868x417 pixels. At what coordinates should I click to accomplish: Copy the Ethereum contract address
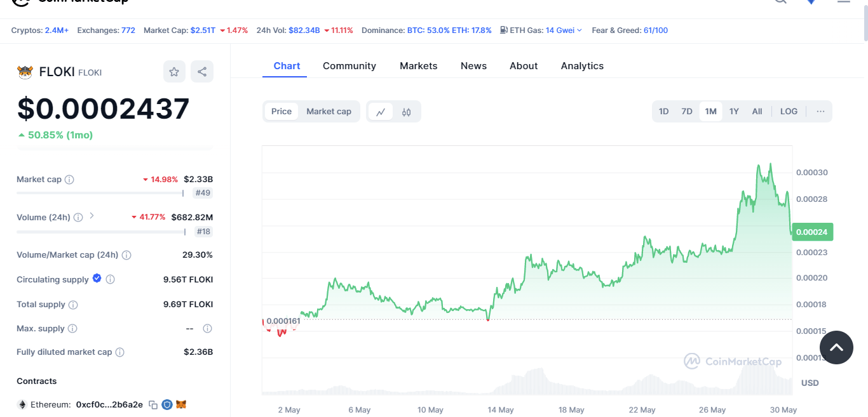[153, 404]
